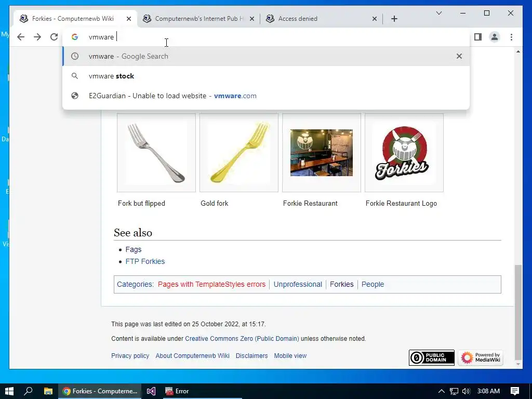
Task: Click the Public Domain badge
Action: (432, 357)
